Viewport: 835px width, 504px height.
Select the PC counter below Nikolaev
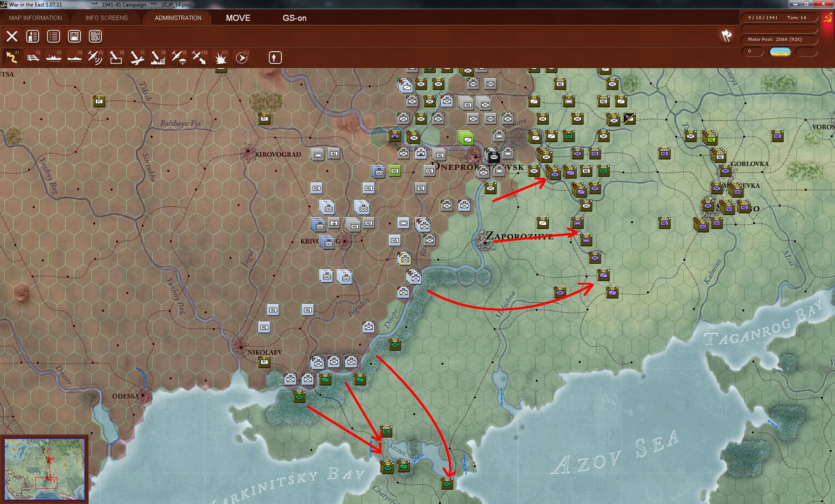(264, 362)
